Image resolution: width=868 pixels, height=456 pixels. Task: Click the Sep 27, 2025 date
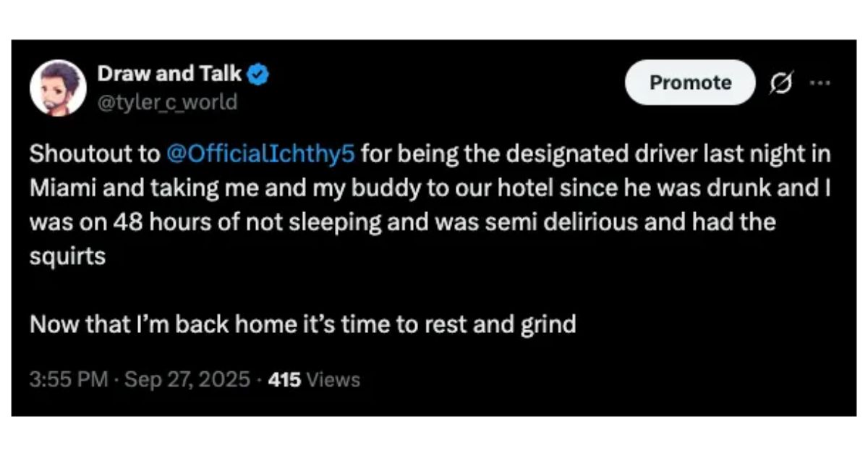188,379
